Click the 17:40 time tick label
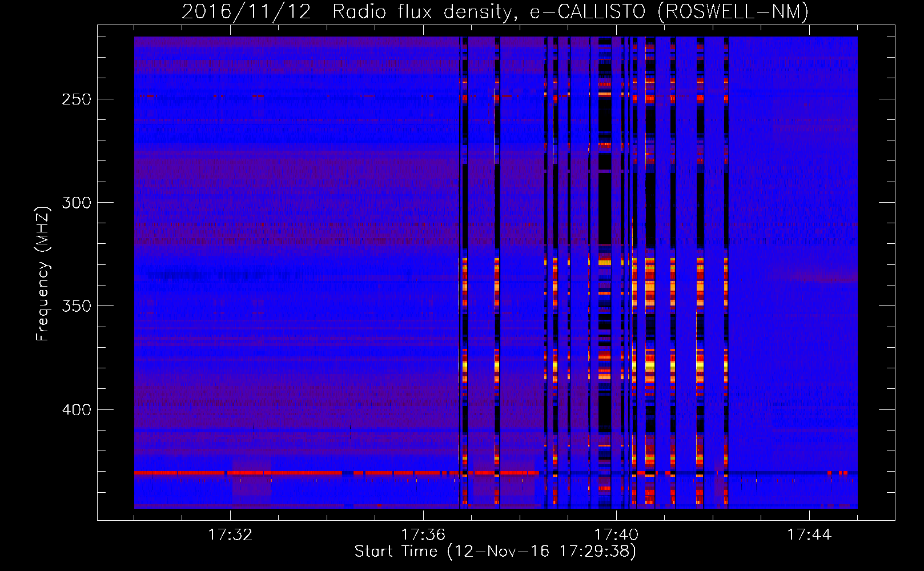 click(616, 535)
